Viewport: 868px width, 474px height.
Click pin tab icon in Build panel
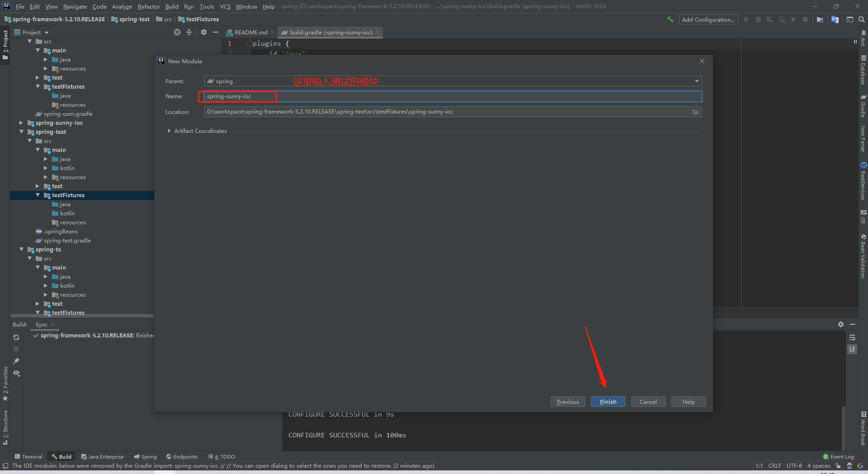[16, 361]
